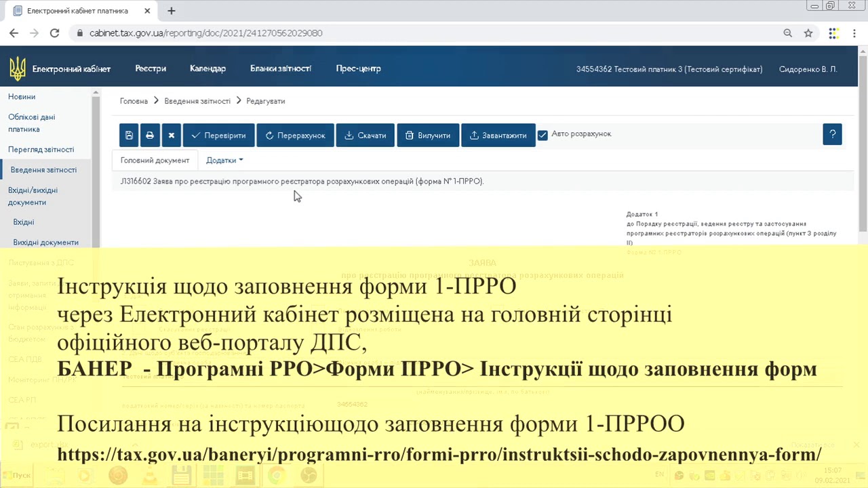Click the Вилучити delete button
This screenshot has width=868, height=488.
(428, 135)
